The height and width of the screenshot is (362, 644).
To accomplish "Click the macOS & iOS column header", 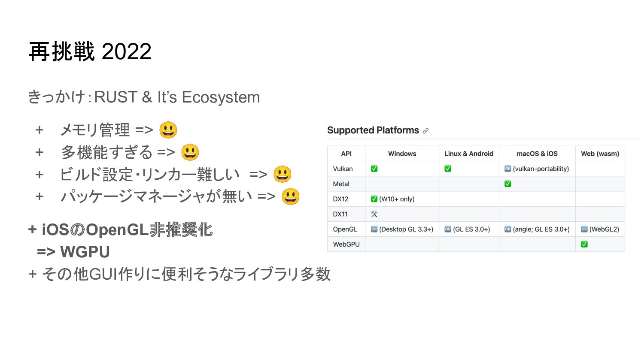I will click(537, 154).
